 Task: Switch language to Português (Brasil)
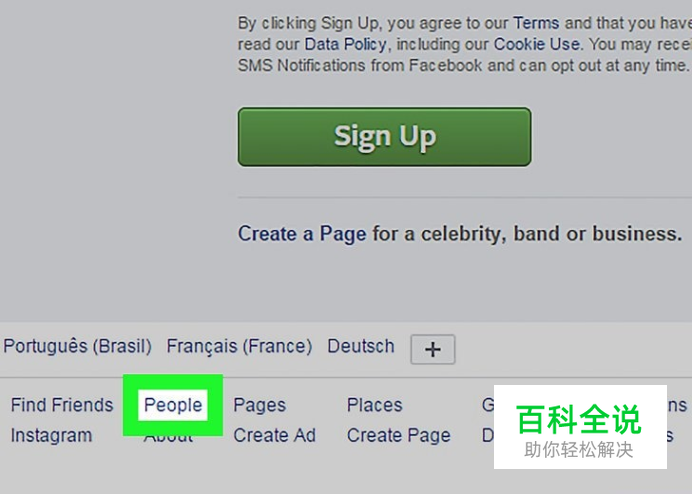point(78,346)
